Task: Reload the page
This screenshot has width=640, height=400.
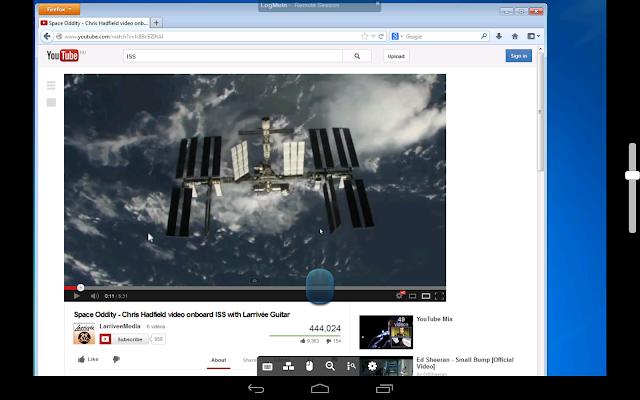Action: point(381,36)
